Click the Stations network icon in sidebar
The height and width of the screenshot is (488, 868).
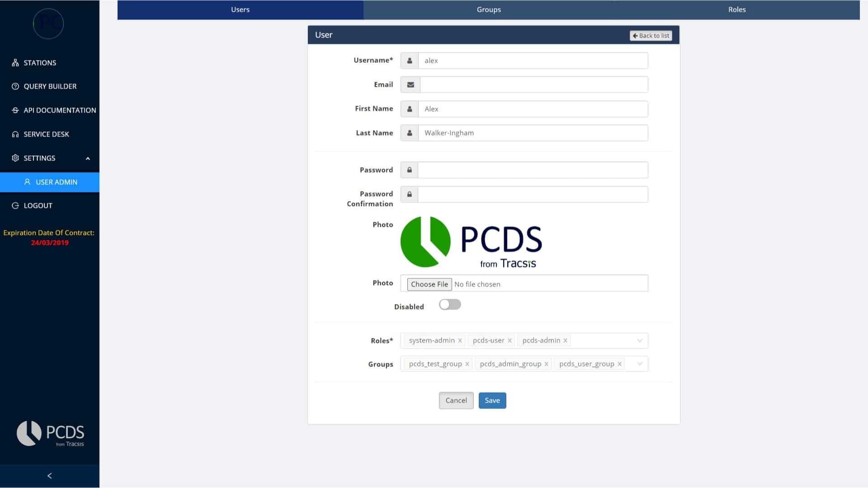(15, 63)
